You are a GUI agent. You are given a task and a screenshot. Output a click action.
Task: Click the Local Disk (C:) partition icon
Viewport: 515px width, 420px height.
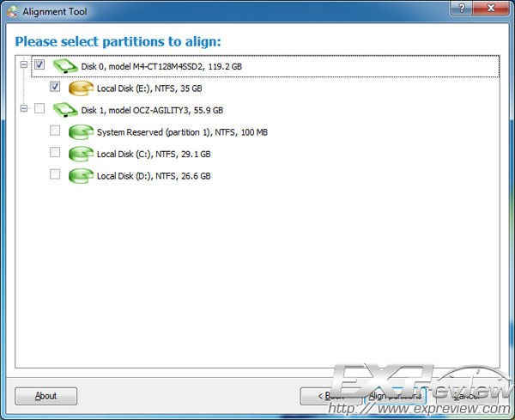pos(81,154)
